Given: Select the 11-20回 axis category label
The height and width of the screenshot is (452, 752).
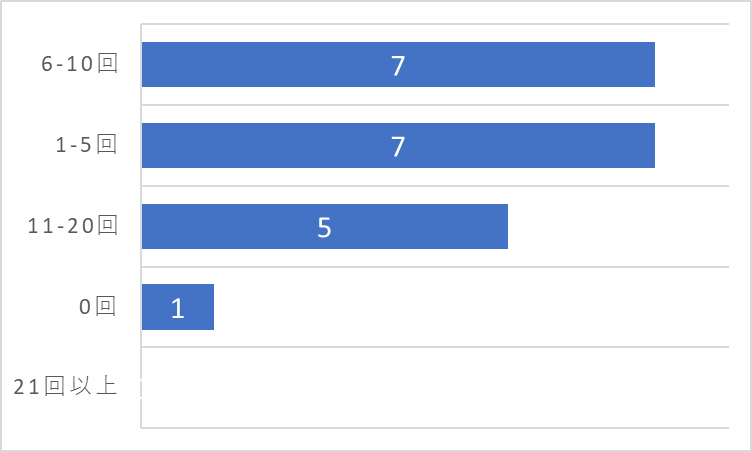Looking at the screenshot, I should 72,226.
